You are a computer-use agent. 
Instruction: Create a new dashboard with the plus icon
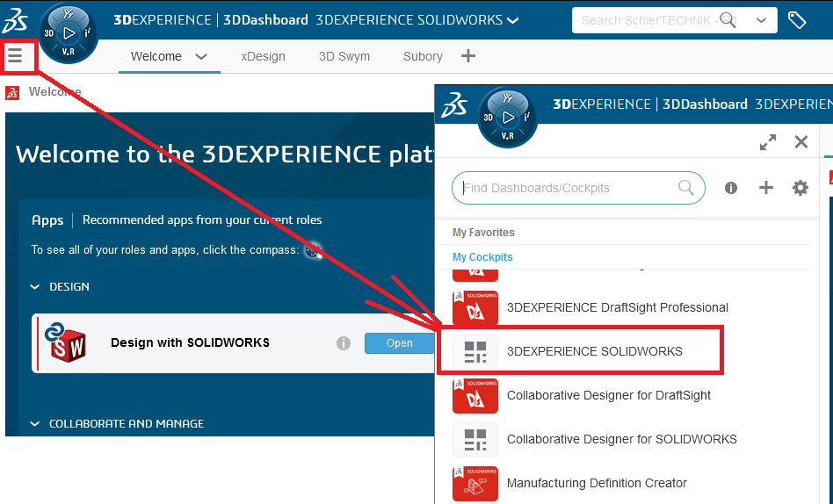(x=765, y=188)
